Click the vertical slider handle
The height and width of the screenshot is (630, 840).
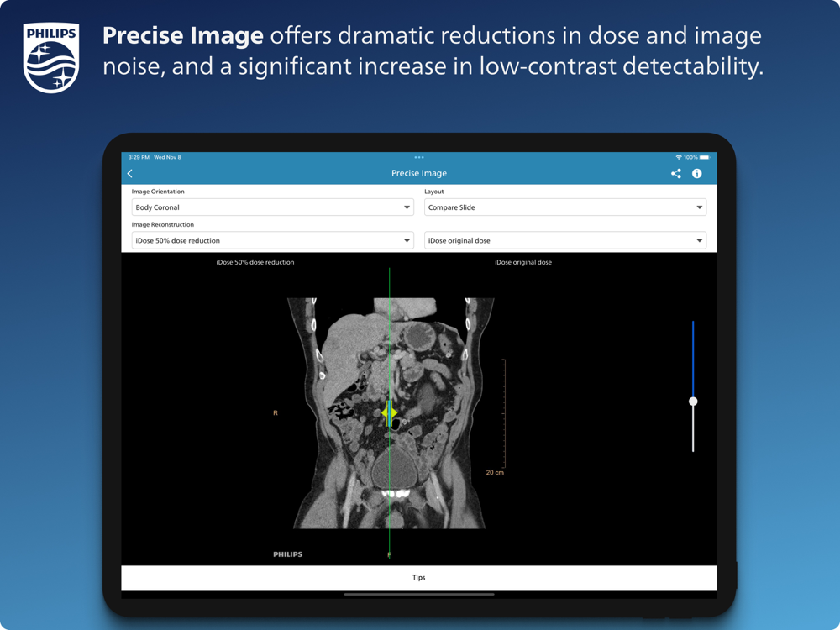click(693, 402)
